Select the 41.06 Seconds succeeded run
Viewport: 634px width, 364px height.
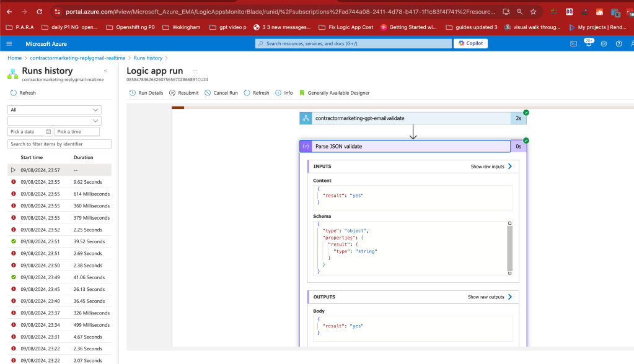pos(59,277)
